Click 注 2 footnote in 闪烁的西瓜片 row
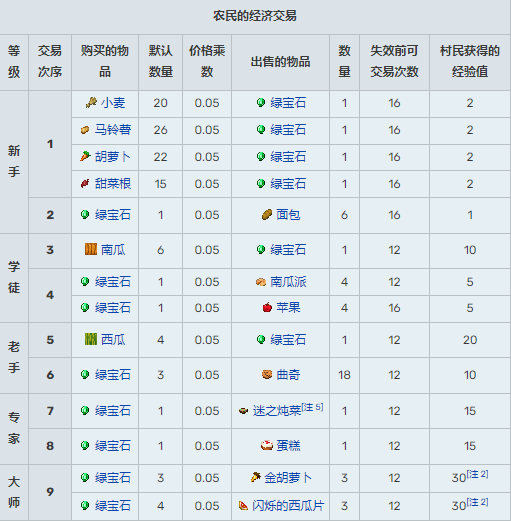 point(477,502)
